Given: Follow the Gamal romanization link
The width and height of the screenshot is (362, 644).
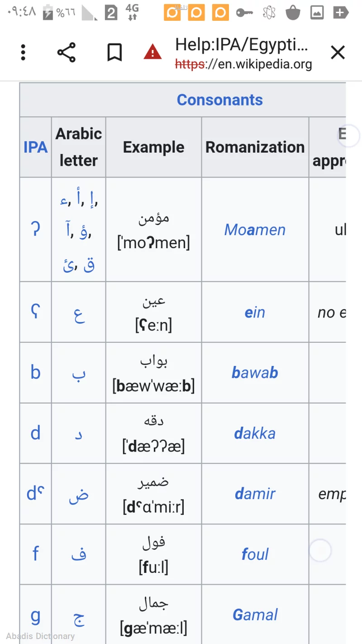Looking at the screenshot, I should 255,615.
